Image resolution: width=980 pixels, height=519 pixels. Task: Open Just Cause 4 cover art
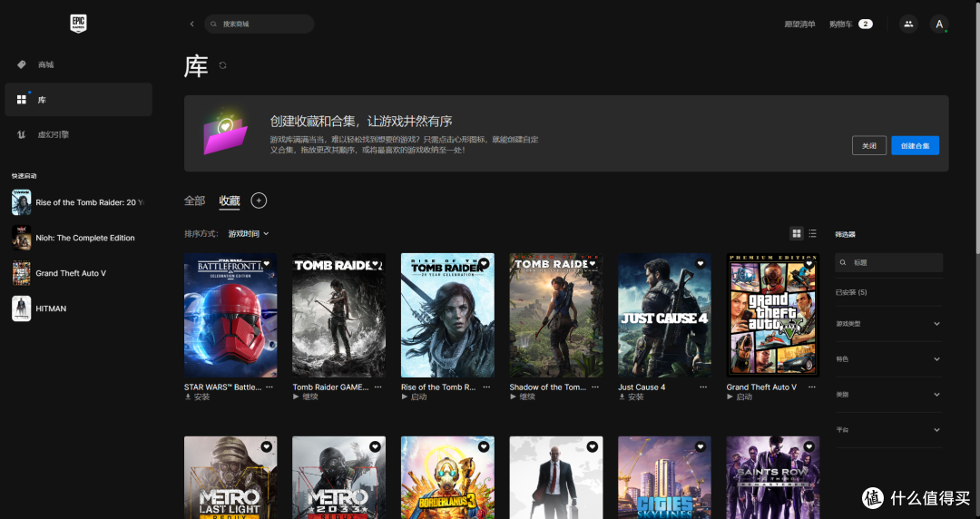click(664, 315)
